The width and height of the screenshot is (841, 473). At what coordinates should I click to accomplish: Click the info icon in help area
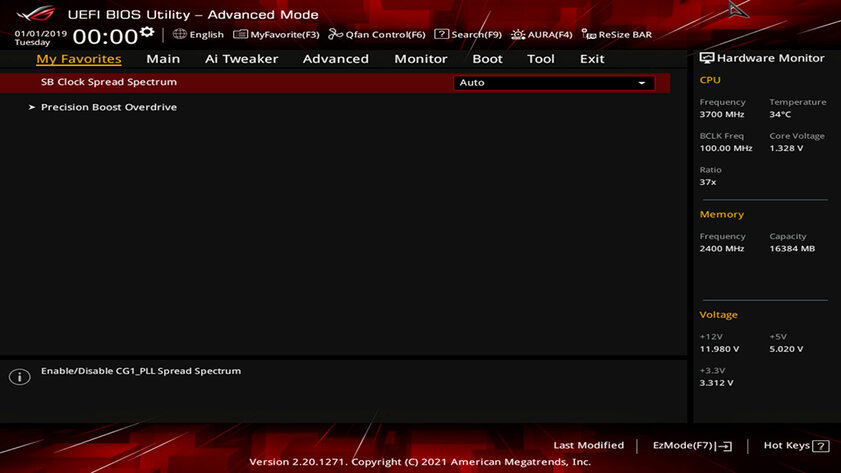tap(19, 377)
